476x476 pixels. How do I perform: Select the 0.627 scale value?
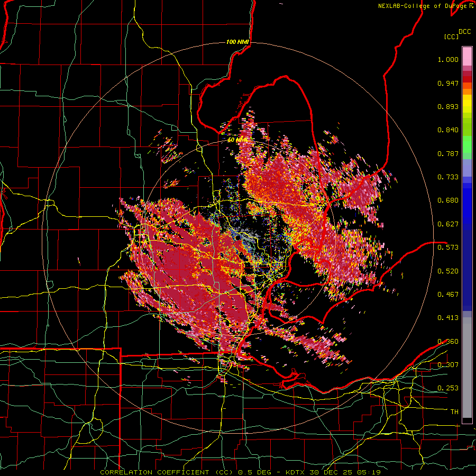448,224
